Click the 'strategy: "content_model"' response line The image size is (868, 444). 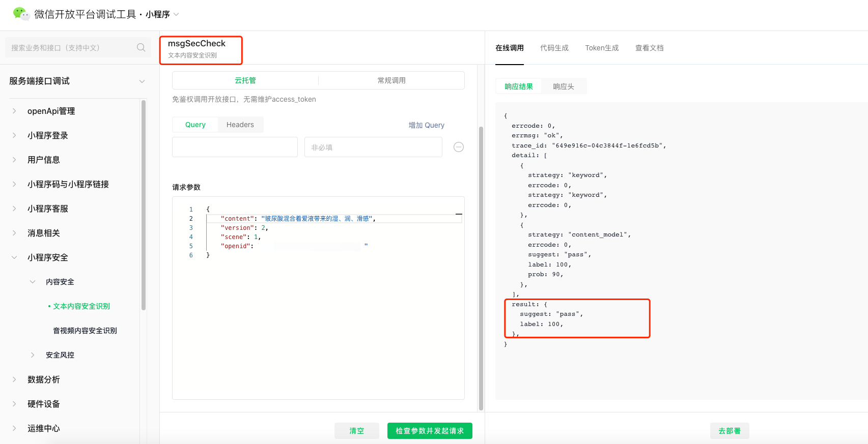click(x=579, y=235)
